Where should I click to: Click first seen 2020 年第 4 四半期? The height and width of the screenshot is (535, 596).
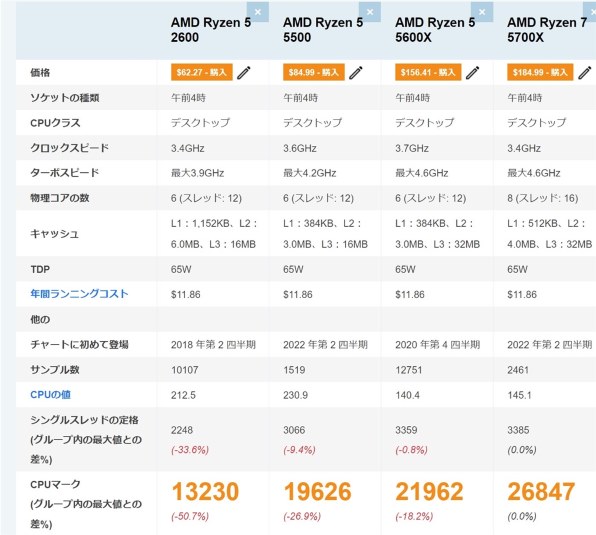[x=437, y=345]
